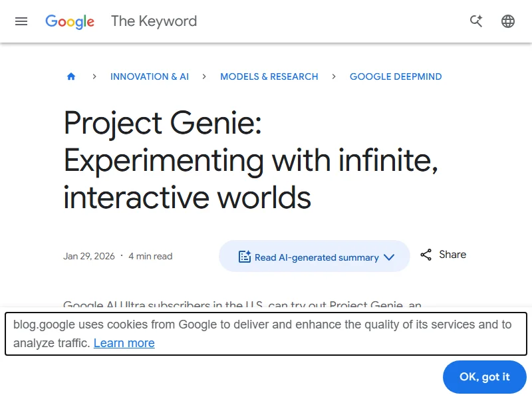Go to home via breadcrumb house icon
The height and width of the screenshot is (399, 532).
[71, 76]
